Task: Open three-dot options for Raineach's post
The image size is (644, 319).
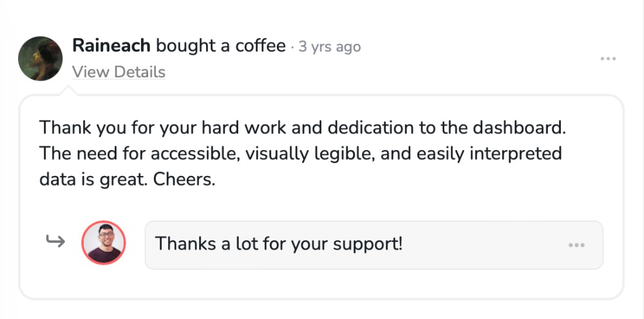Action: coord(608,59)
